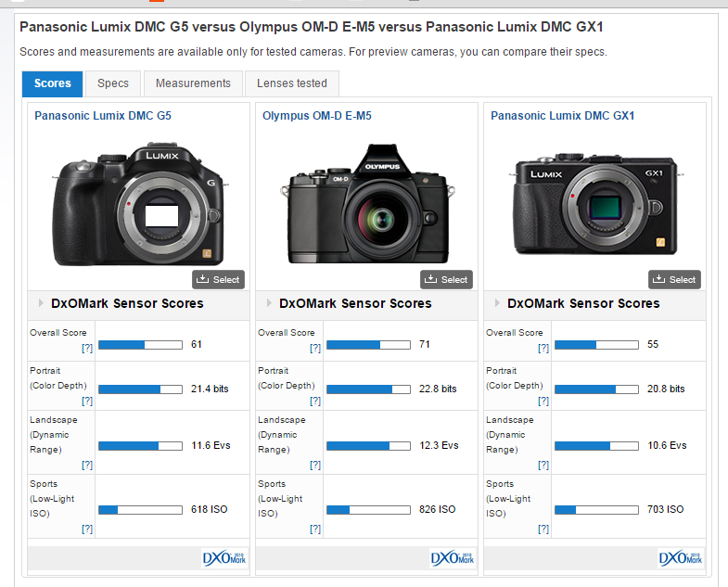Click the Olympus OM-D E-M5 camera image
Image resolution: width=728 pixels, height=587 pixels.
pyautogui.click(x=367, y=203)
